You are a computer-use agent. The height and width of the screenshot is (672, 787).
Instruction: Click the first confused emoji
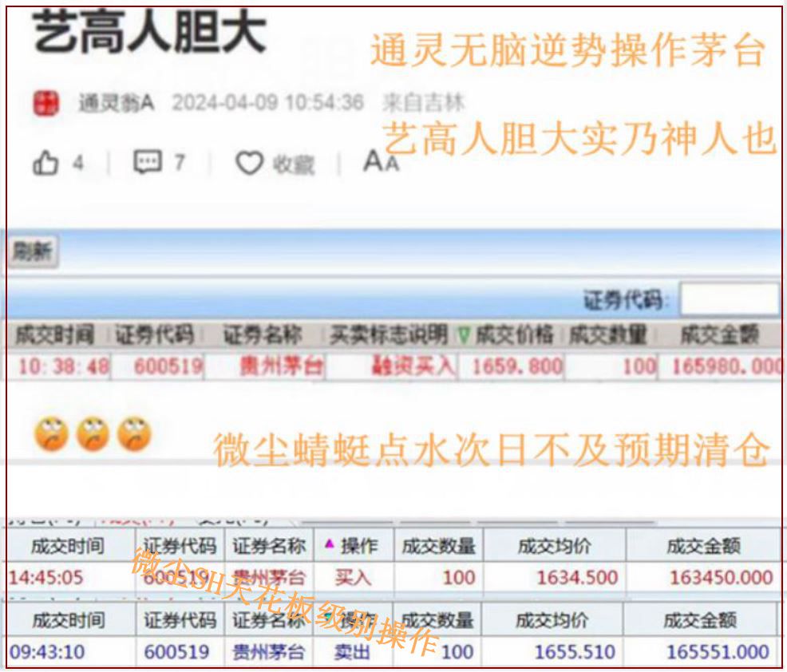[x=51, y=434]
